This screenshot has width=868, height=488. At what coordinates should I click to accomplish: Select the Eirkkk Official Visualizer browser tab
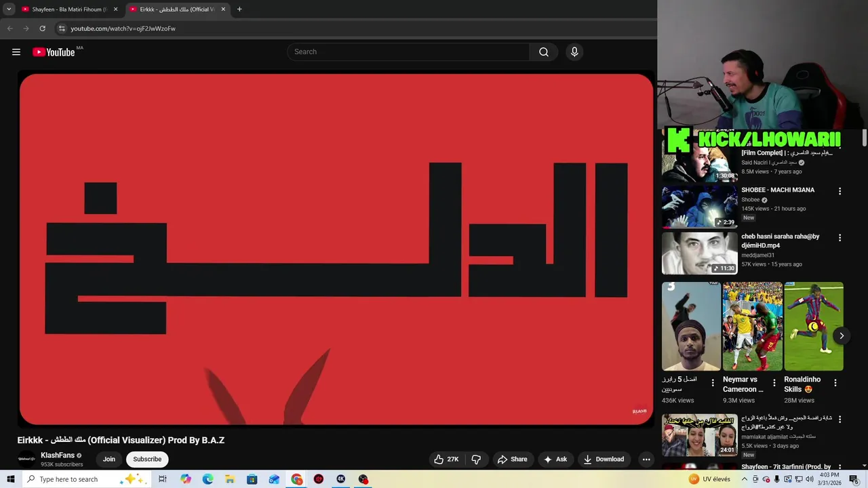(176, 9)
